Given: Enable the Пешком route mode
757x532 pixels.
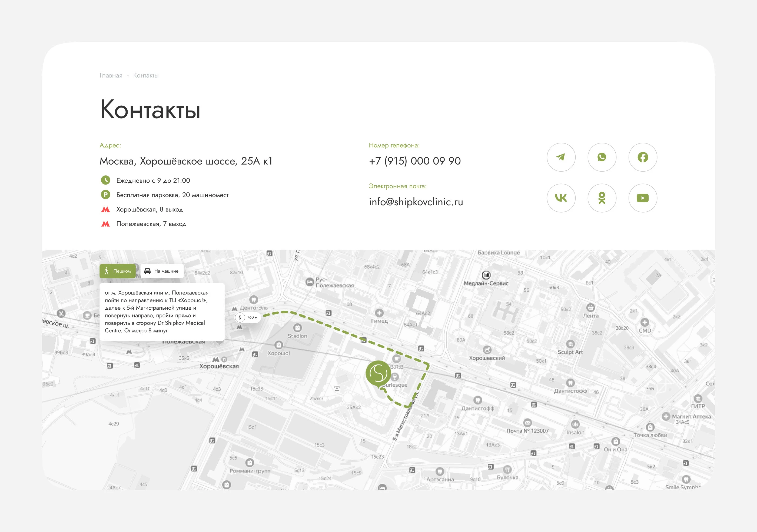Looking at the screenshot, I should click(118, 271).
